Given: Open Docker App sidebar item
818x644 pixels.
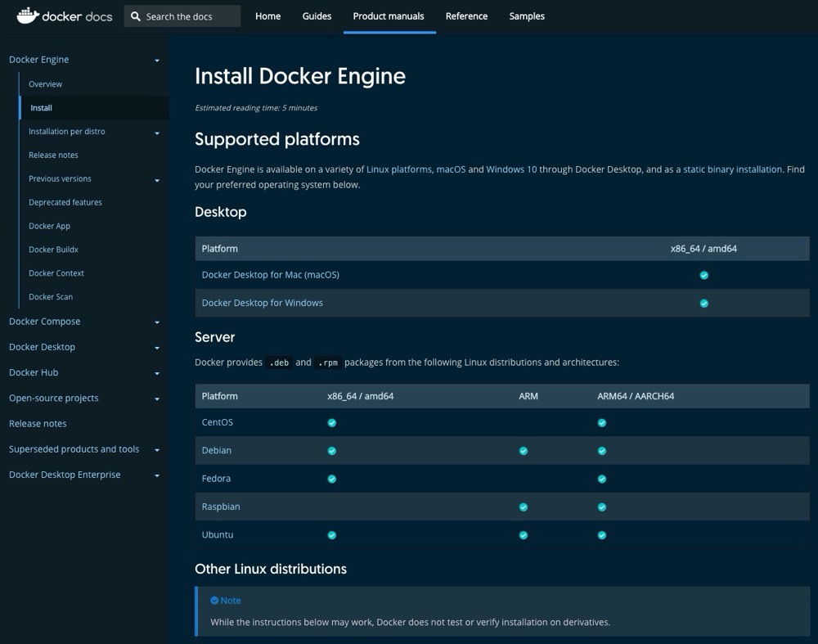Looking at the screenshot, I should click(x=49, y=226).
